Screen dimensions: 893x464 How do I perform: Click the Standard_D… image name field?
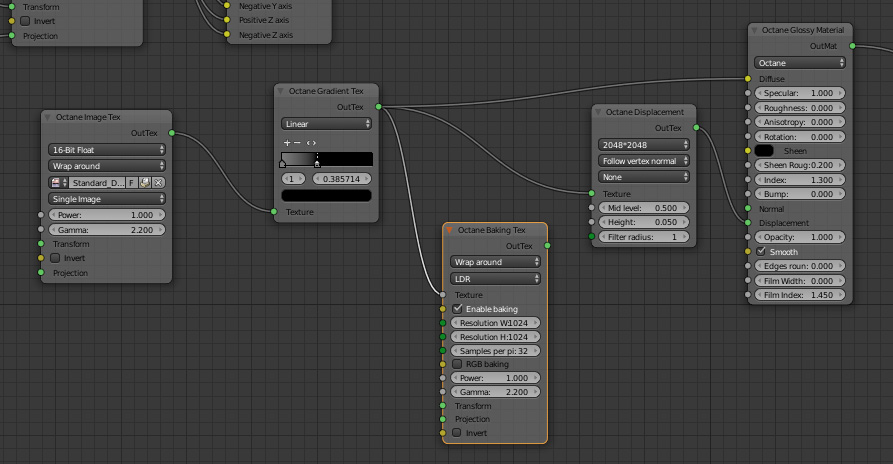97,183
